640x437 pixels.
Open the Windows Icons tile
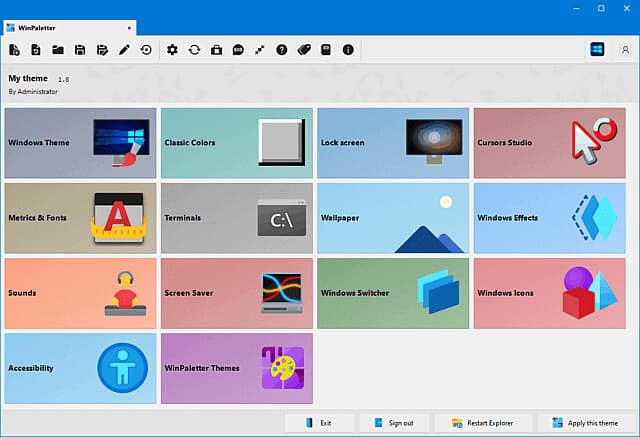tap(550, 293)
